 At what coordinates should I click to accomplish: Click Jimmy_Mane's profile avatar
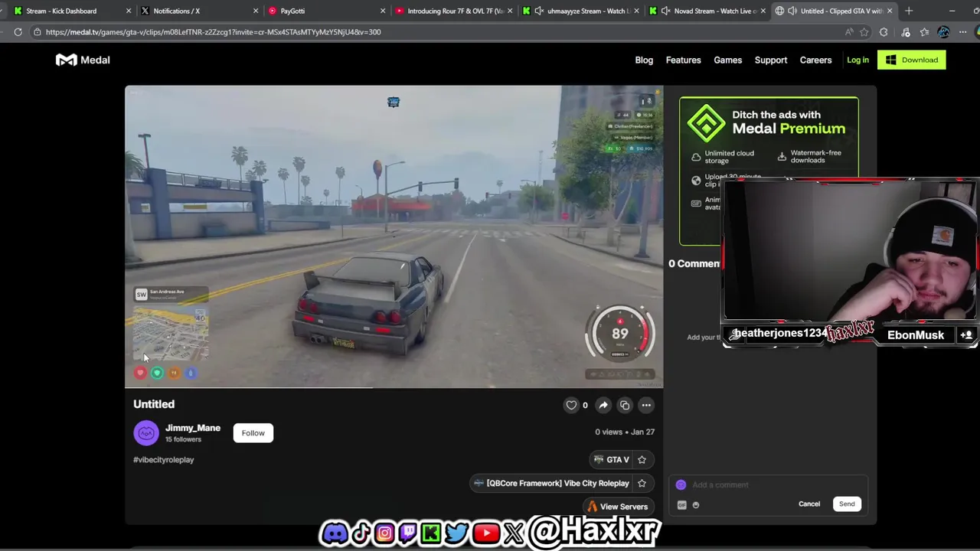click(146, 433)
